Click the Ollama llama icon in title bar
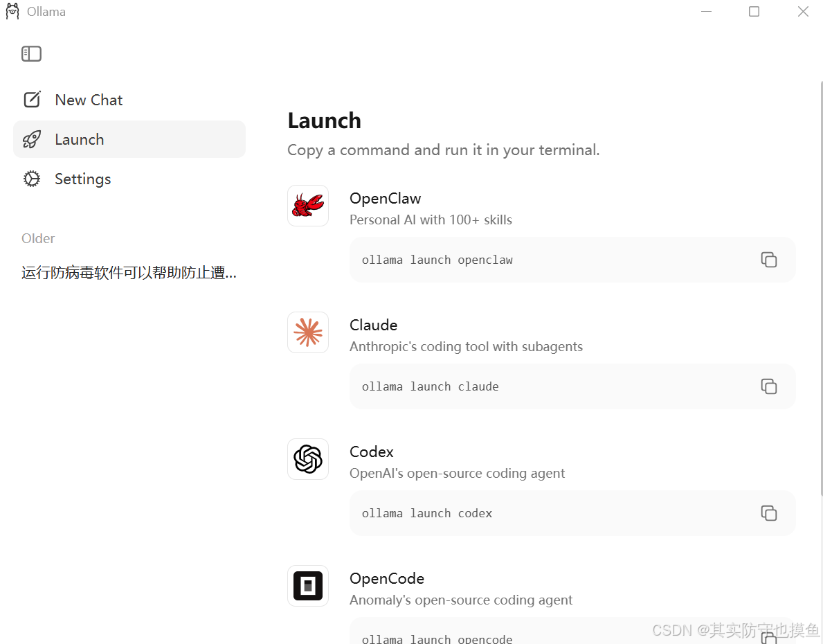Image resolution: width=823 pixels, height=644 pixels. click(12, 11)
